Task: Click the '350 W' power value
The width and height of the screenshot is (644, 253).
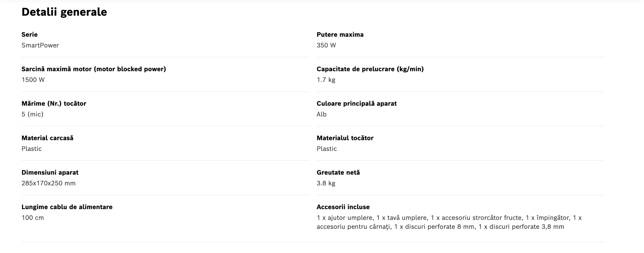Action: (x=326, y=45)
